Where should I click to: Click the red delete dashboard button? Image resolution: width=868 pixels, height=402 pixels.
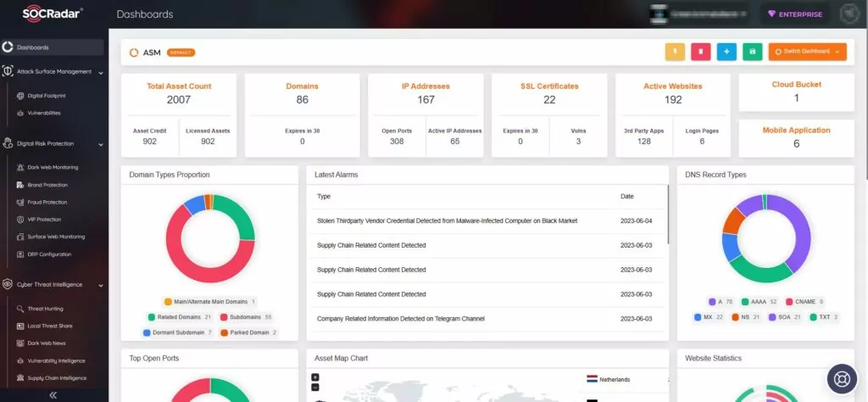pyautogui.click(x=700, y=52)
